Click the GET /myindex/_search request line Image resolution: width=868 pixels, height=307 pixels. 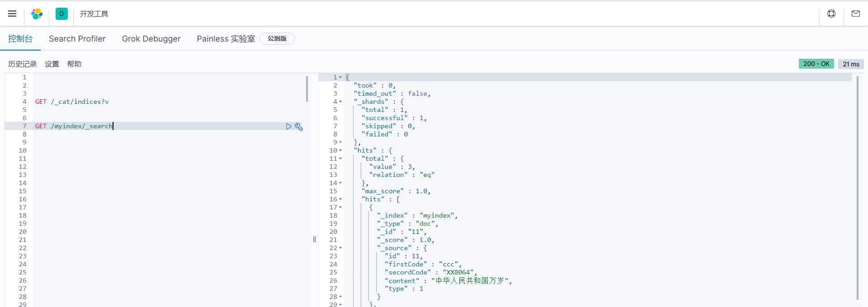[74, 126]
